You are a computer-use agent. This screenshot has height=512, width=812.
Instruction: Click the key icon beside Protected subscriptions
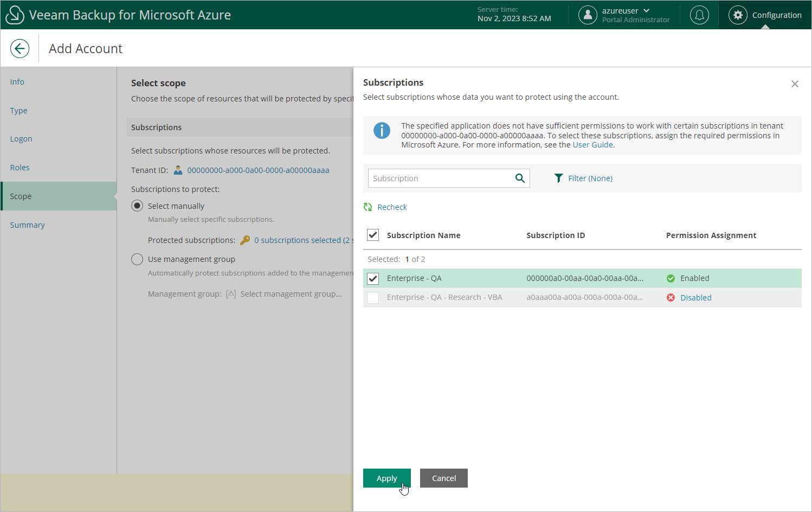click(x=245, y=240)
